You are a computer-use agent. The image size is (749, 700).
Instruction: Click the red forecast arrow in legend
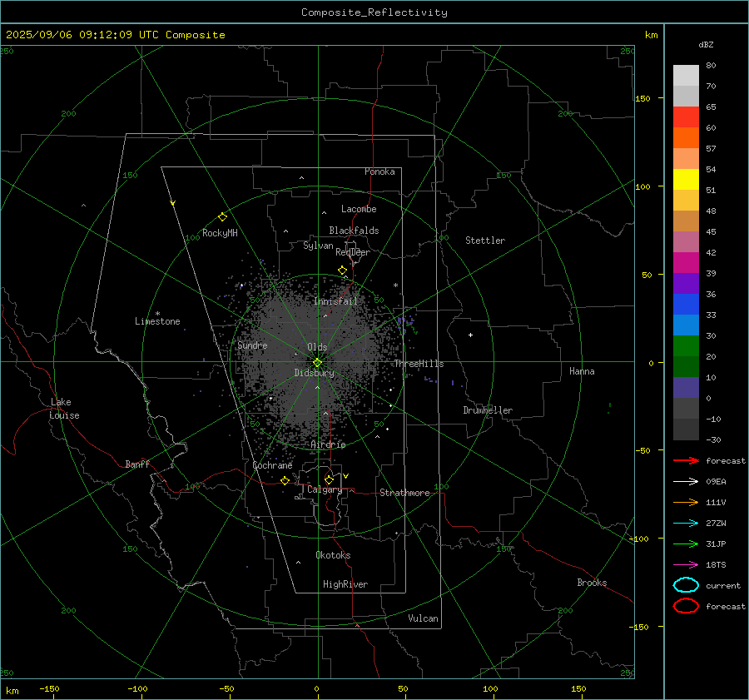(686, 460)
